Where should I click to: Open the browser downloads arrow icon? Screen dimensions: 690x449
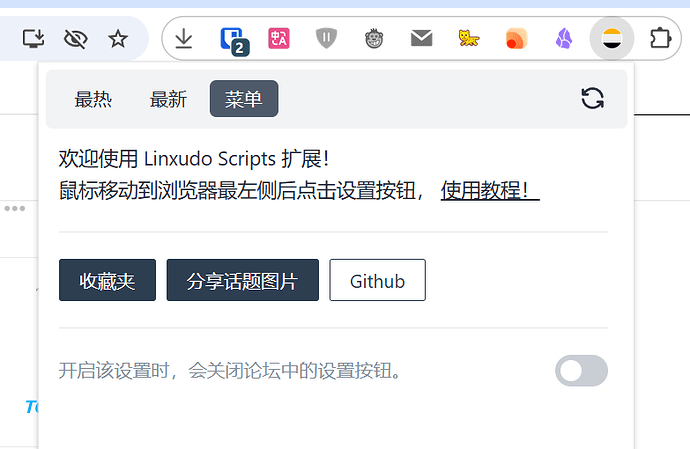coord(184,39)
